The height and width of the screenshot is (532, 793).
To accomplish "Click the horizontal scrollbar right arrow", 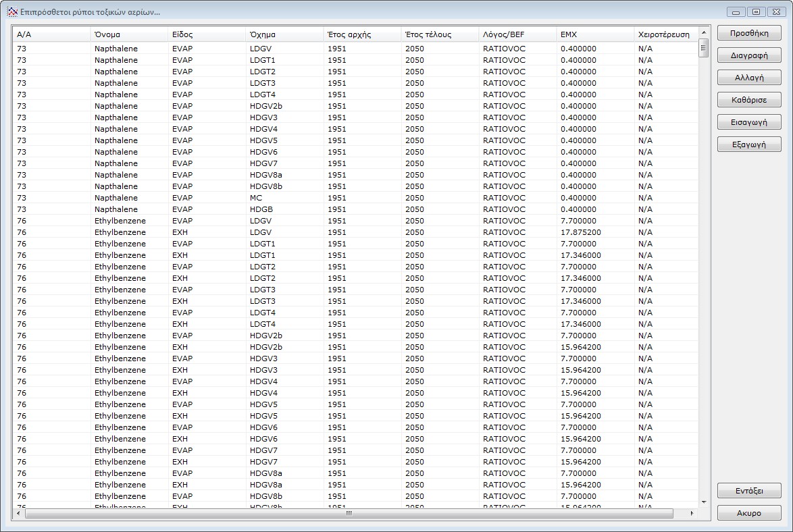I will (692, 514).
